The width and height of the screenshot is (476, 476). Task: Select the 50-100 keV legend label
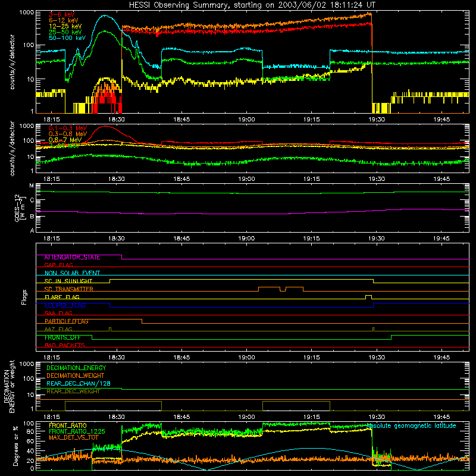pyautogui.click(x=67, y=38)
